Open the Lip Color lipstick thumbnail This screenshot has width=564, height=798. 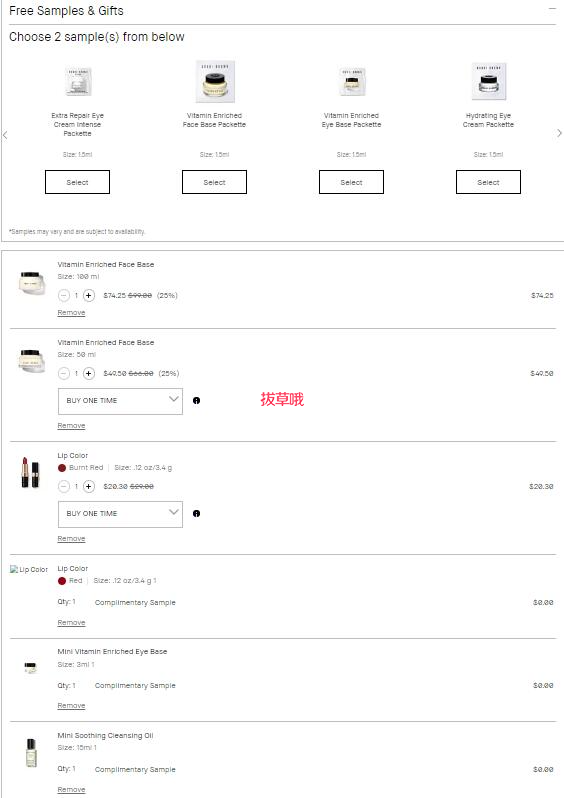click(30, 473)
